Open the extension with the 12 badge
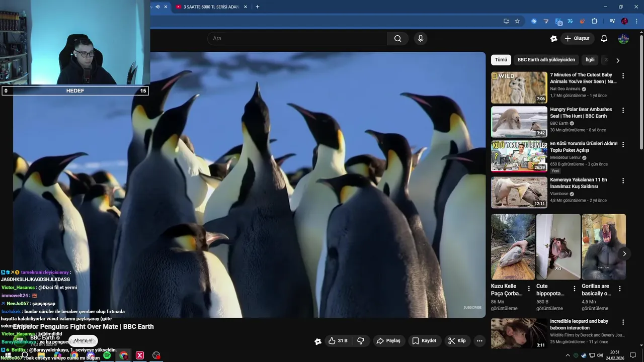This screenshot has width=644, height=362. tap(558, 21)
